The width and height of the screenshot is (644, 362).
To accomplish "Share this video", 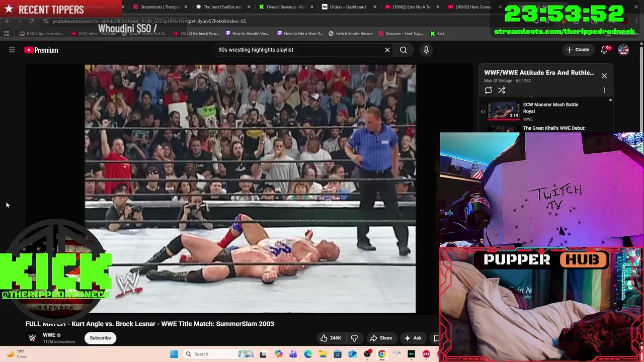I will coord(381,338).
